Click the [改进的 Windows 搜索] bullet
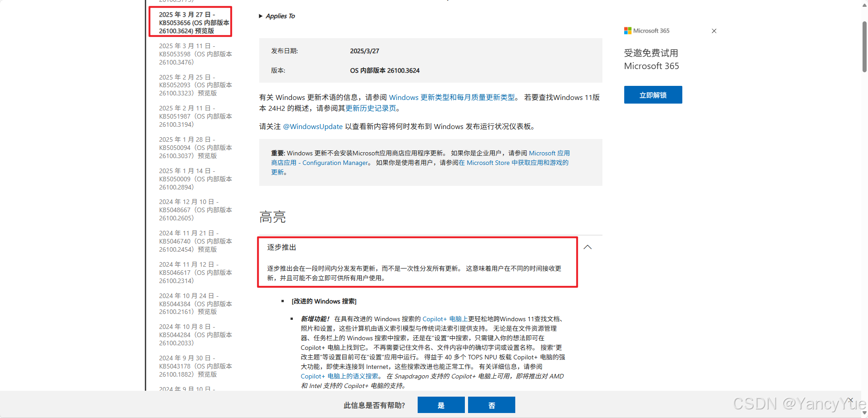The height and width of the screenshot is (418, 868). click(324, 301)
